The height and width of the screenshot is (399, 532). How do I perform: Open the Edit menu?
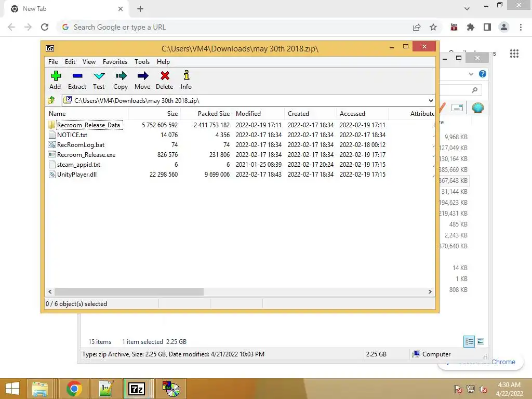(70, 62)
